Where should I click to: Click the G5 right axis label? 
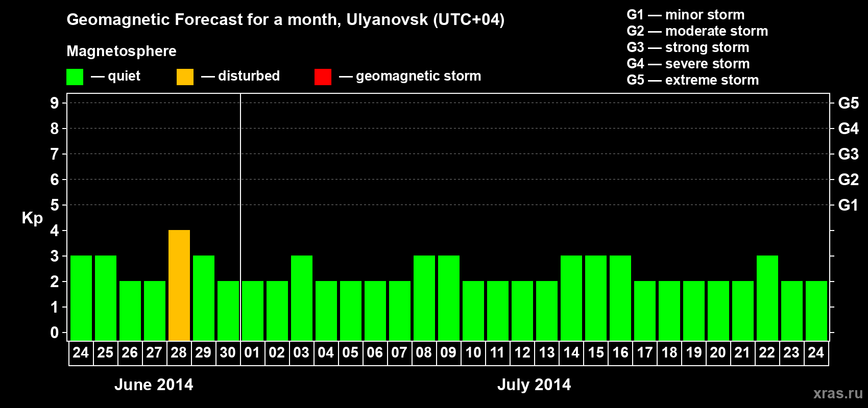pos(849,103)
